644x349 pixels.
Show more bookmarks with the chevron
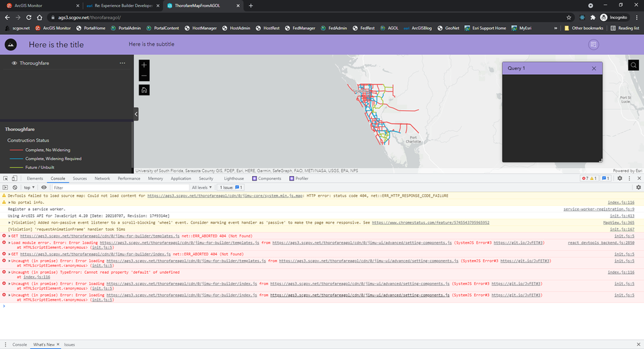coord(556,28)
